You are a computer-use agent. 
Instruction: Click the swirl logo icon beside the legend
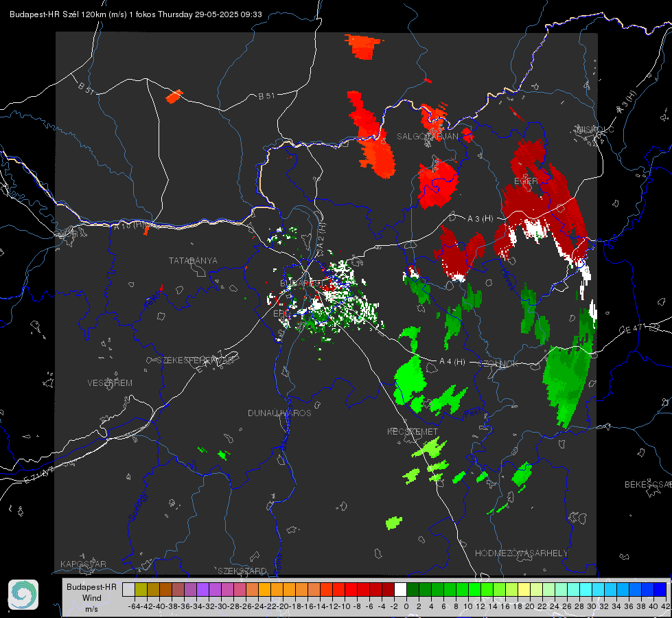pyautogui.click(x=23, y=595)
